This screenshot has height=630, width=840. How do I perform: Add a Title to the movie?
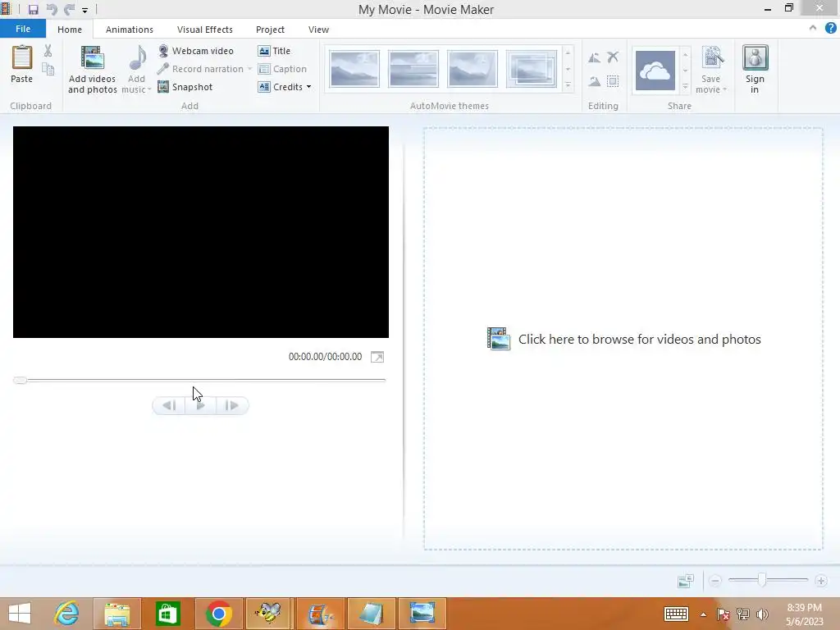(x=274, y=51)
